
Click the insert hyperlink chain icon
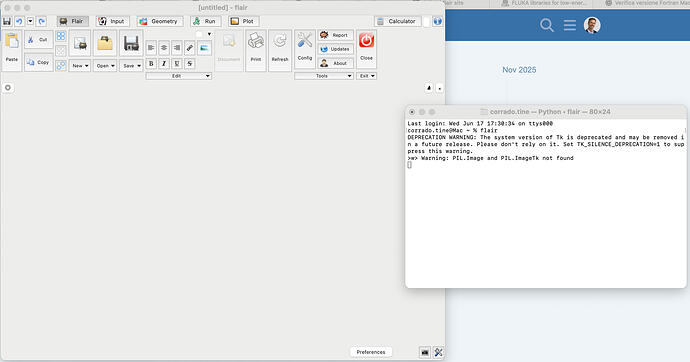(x=190, y=48)
